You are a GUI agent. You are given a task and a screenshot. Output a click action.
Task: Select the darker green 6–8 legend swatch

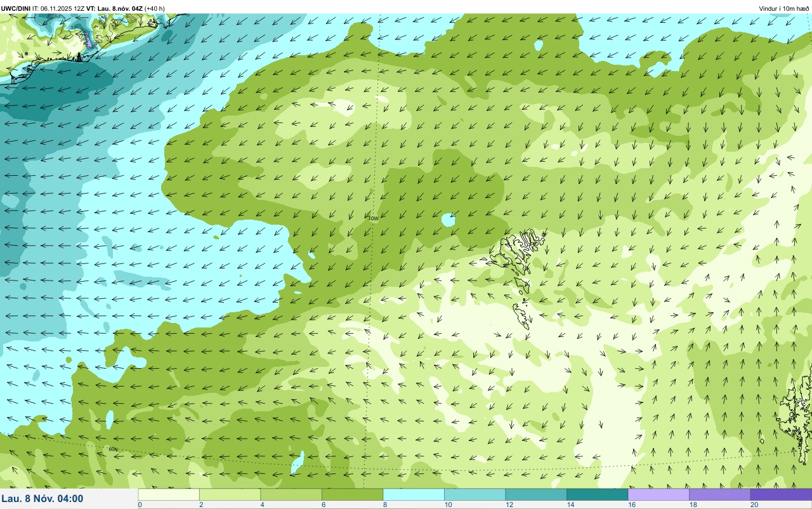pyautogui.click(x=352, y=494)
